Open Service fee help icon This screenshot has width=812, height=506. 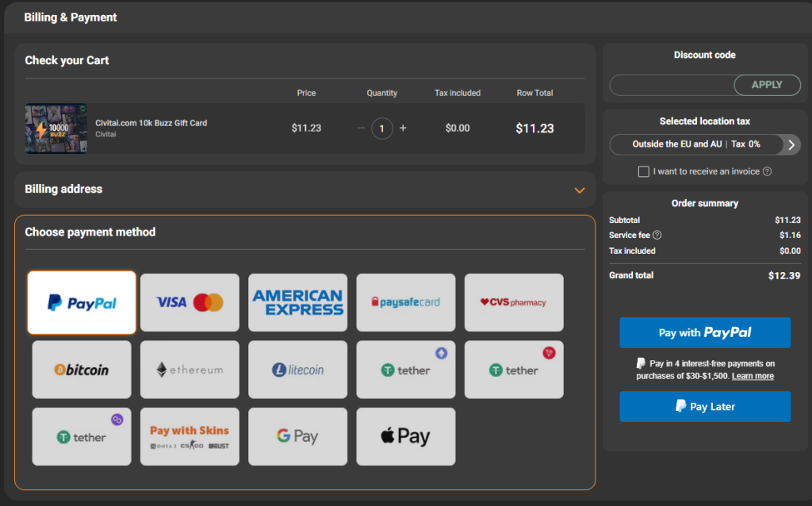pos(657,235)
